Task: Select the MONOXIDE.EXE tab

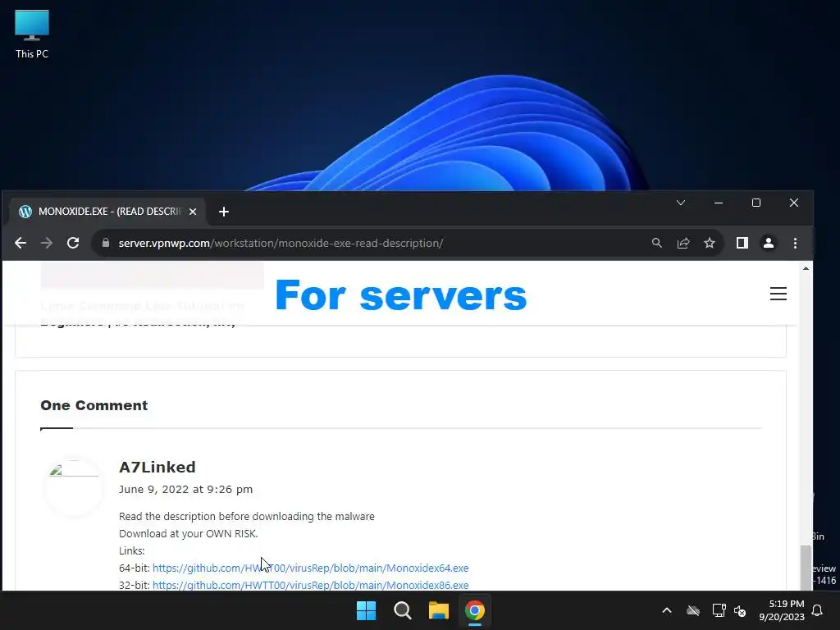Action: coord(107,212)
